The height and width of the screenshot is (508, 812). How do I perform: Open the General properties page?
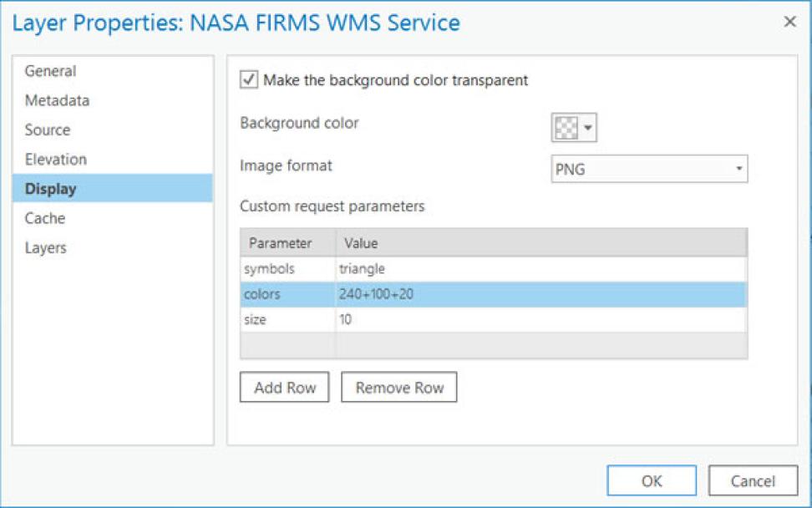click(x=113, y=71)
